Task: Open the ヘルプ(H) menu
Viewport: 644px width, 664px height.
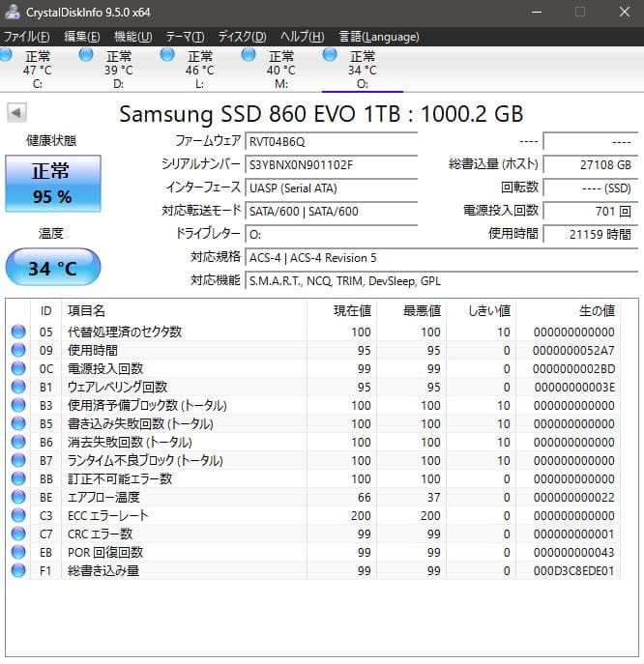Action: click(302, 37)
